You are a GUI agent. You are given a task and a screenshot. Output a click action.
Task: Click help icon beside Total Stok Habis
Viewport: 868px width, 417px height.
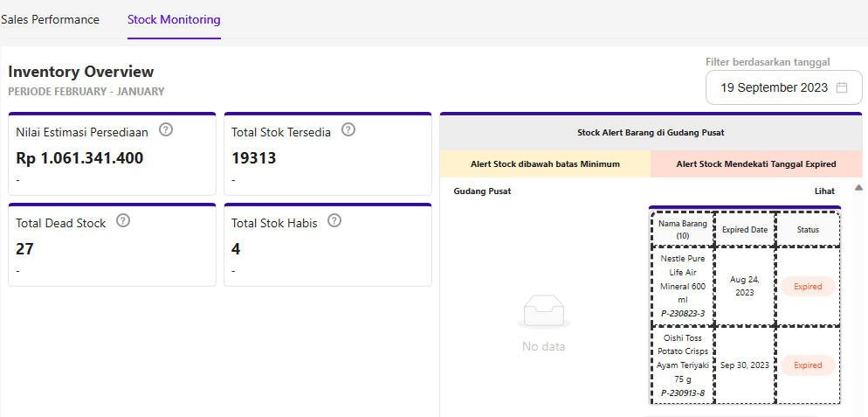click(334, 221)
